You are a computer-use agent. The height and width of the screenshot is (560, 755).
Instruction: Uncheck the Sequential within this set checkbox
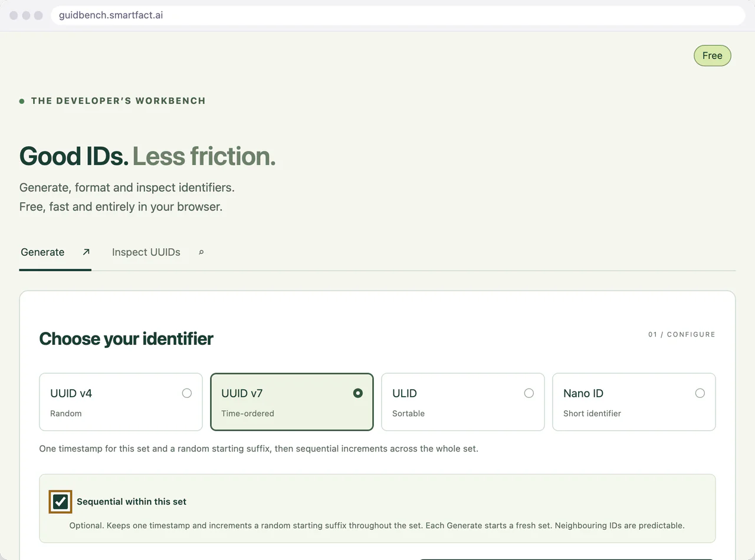(60, 502)
